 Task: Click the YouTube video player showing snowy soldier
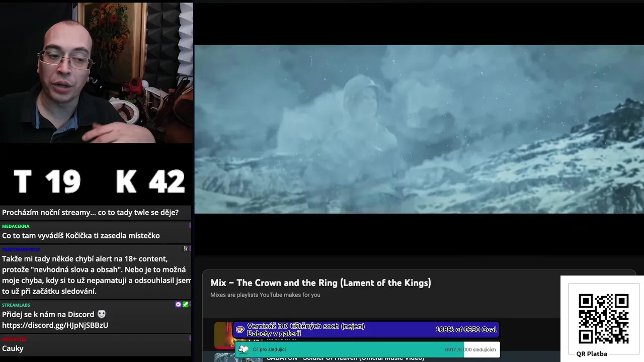419,129
